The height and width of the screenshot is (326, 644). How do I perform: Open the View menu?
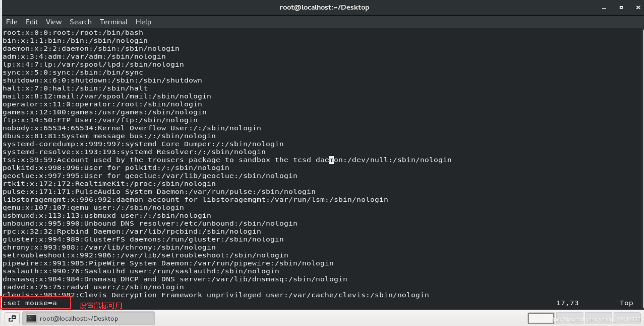click(x=54, y=22)
